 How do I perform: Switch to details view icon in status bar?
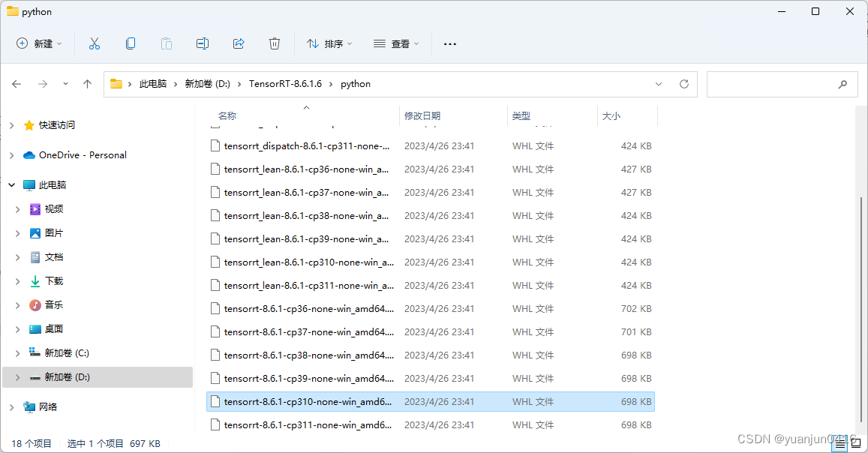click(840, 444)
